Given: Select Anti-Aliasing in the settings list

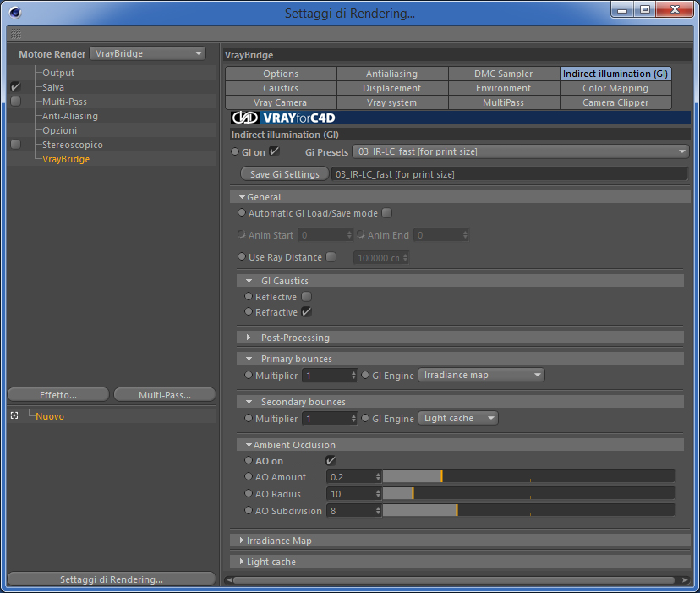Looking at the screenshot, I should pyautogui.click(x=70, y=116).
